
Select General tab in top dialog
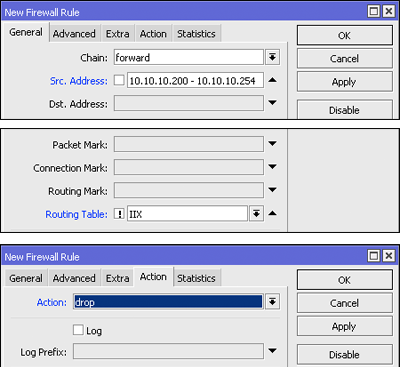(x=26, y=32)
